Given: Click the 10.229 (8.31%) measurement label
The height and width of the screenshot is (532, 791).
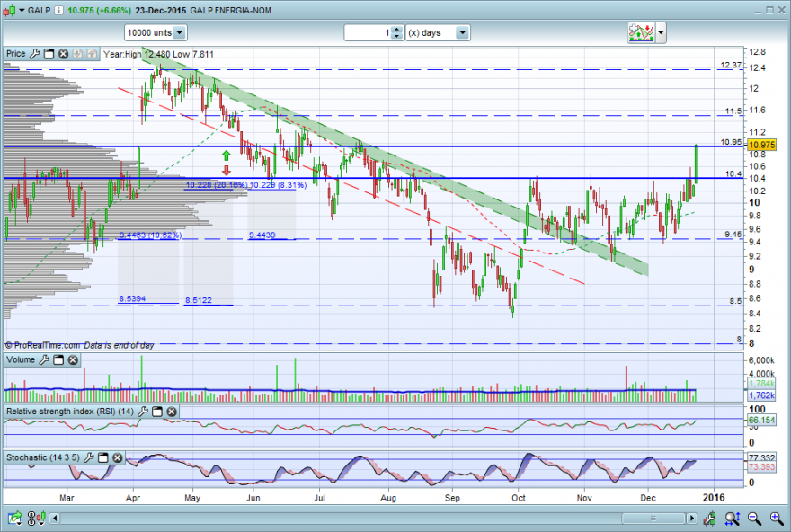Looking at the screenshot, I should click(x=278, y=185).
